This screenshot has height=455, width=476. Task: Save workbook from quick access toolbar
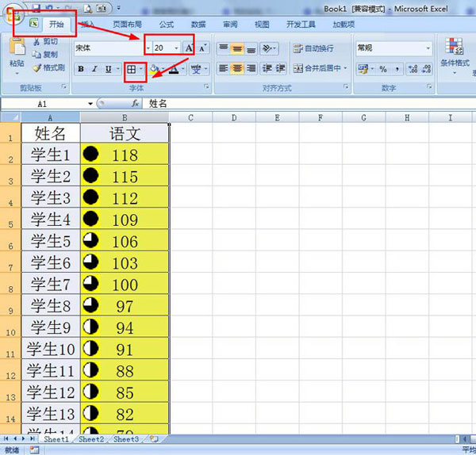pos(36,9)
